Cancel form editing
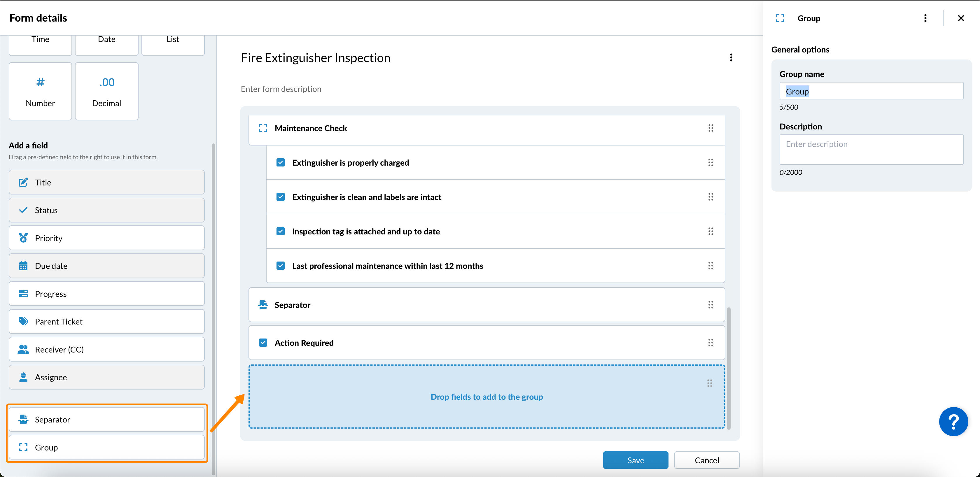980x477 pixels. (x=706, y=460)
